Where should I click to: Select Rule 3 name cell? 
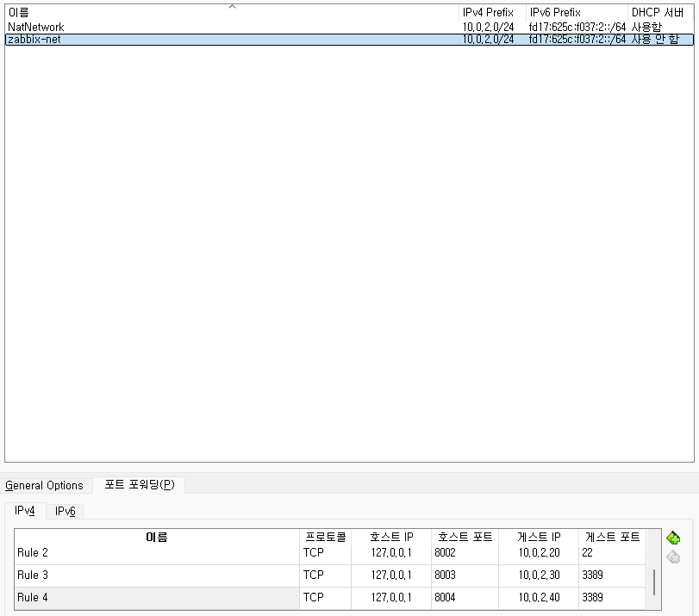[157, 575]
